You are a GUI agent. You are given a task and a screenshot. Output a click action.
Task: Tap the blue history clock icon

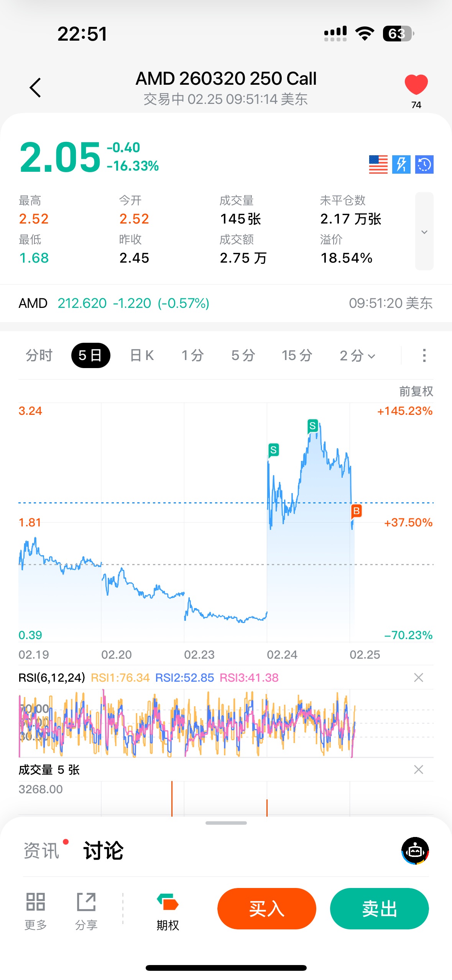click(x=424, y=164)
